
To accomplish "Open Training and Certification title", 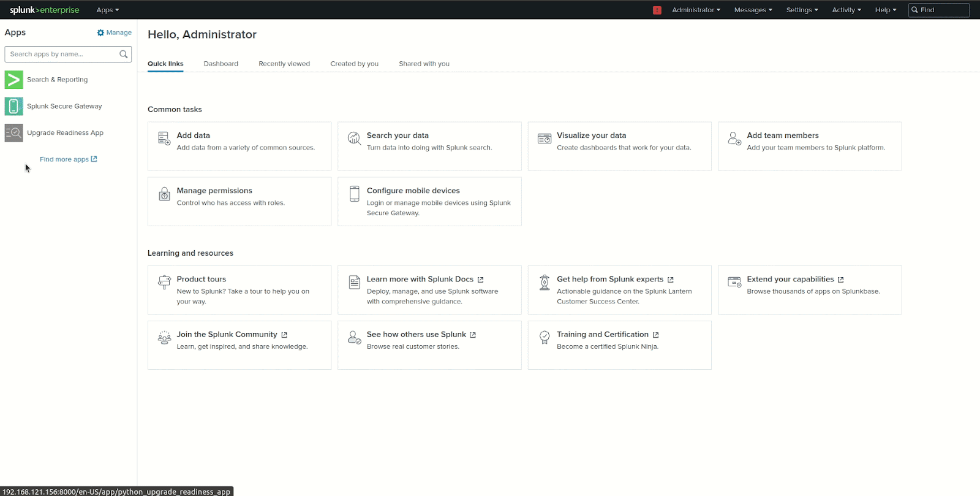I will coord(603,334).
